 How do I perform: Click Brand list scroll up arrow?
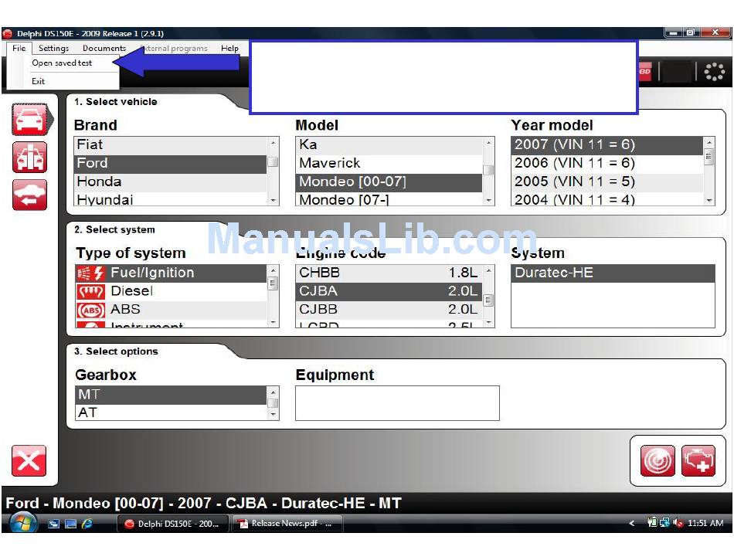[x=273, y=142]
